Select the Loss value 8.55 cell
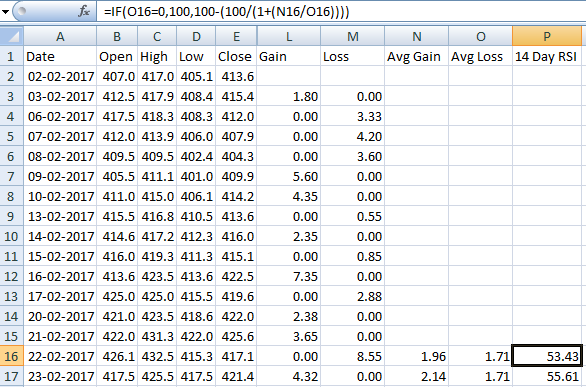Screen dimensions: 586x387 (352, 356)
